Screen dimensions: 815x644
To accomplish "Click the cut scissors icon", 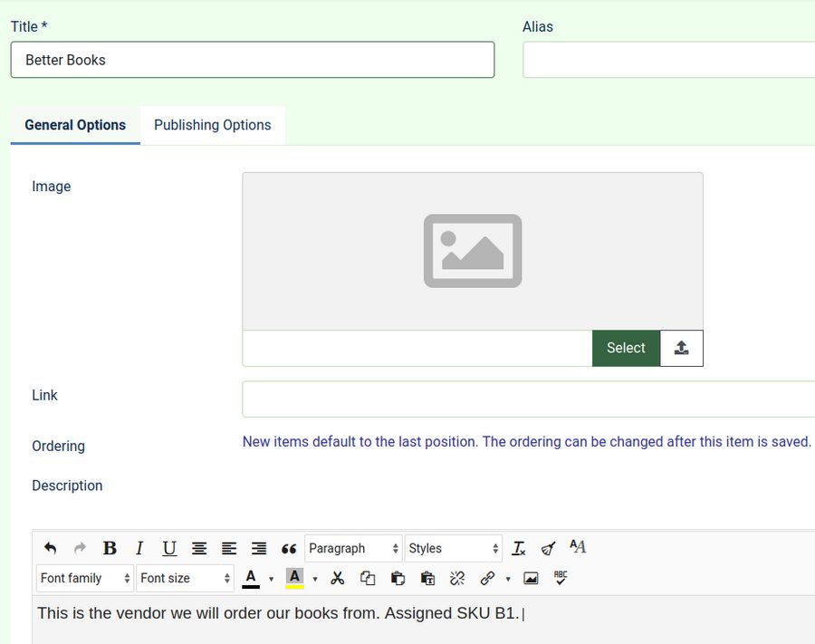I will pos(338,578).
